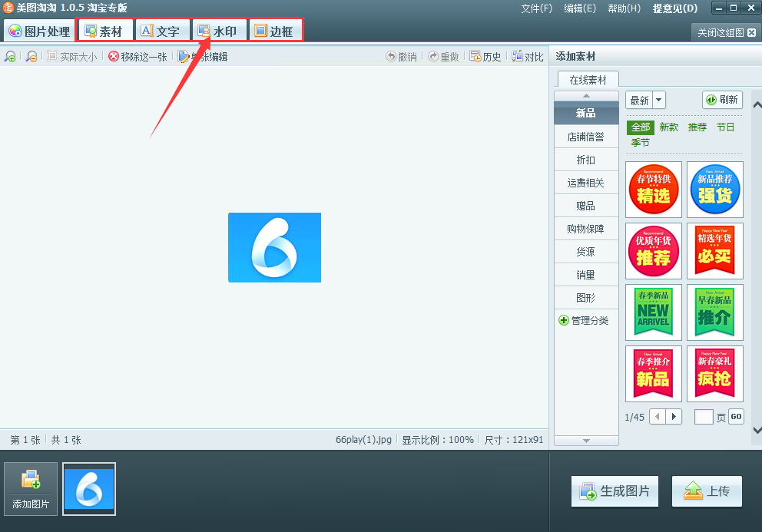Click the right panel scrollbar up arrow

[x=757, y=104]
